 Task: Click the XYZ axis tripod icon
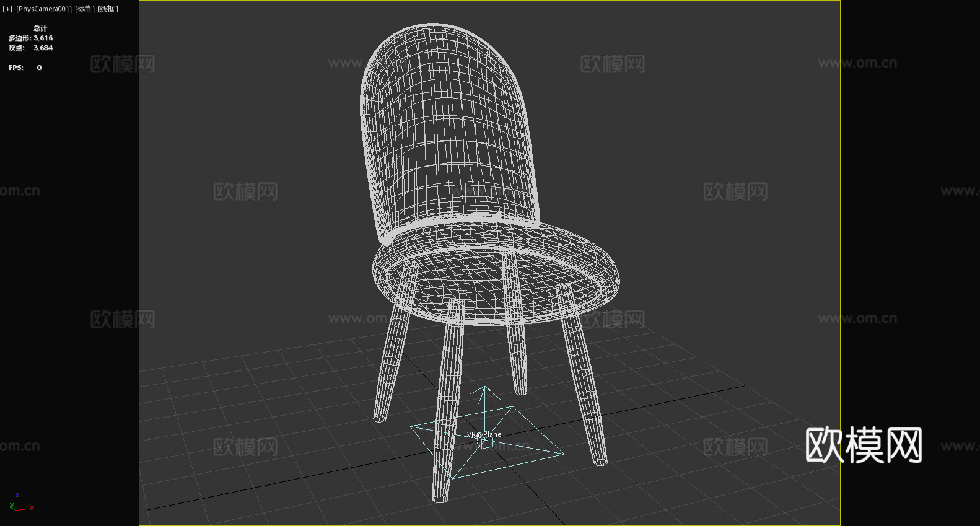(20, 502)
